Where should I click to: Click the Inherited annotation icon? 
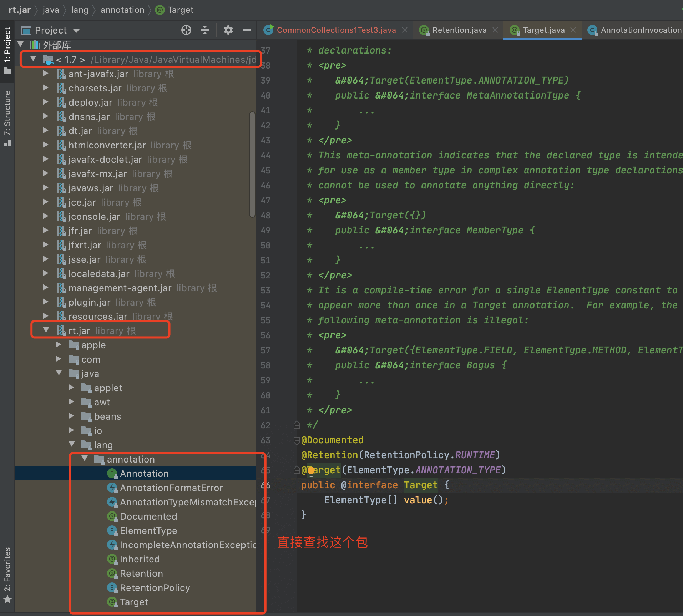(x=112, y=559)
